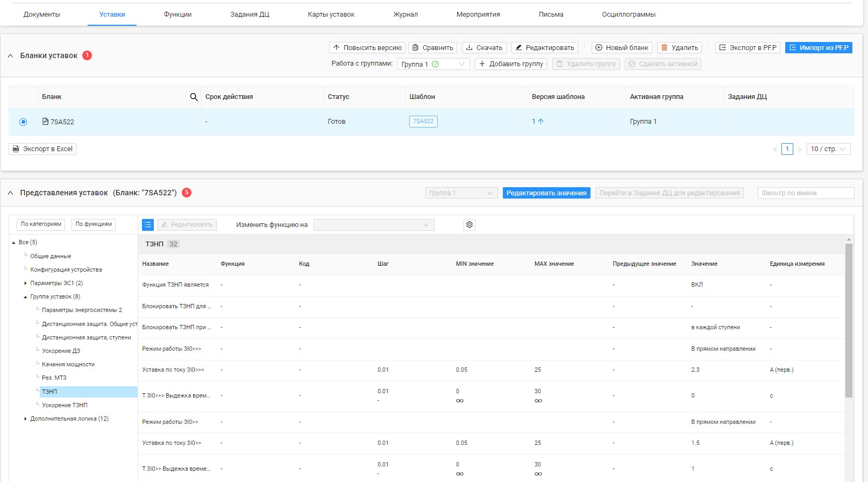
Task: Click Повысить версию button
Action: tap(367, 48)
